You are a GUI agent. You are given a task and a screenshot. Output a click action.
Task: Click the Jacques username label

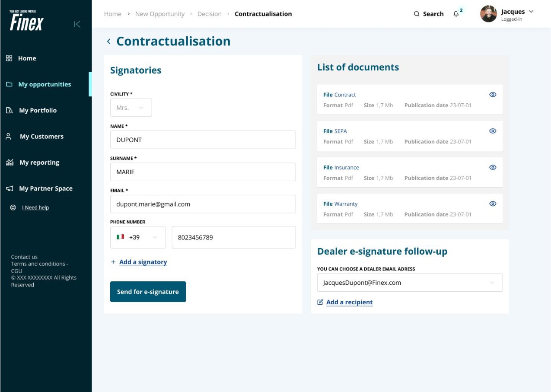pyautogui.click(x=513, y=12)
